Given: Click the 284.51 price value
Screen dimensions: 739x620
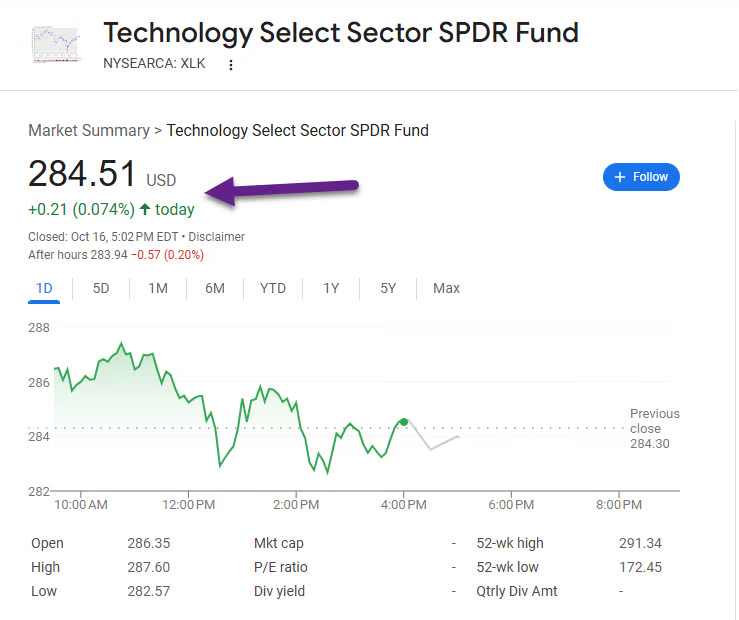Looking at the screenshot, I should pyautogui.click(x=82, y=174).
